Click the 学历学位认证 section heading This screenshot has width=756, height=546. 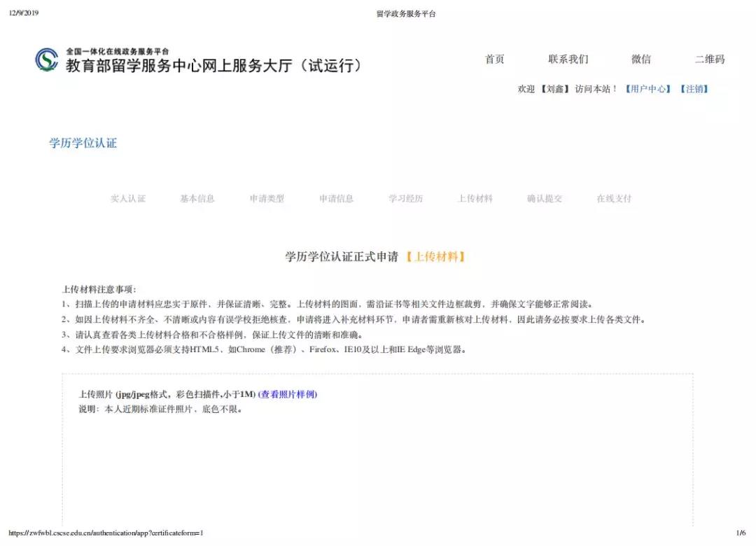click(x=83, y=143)
